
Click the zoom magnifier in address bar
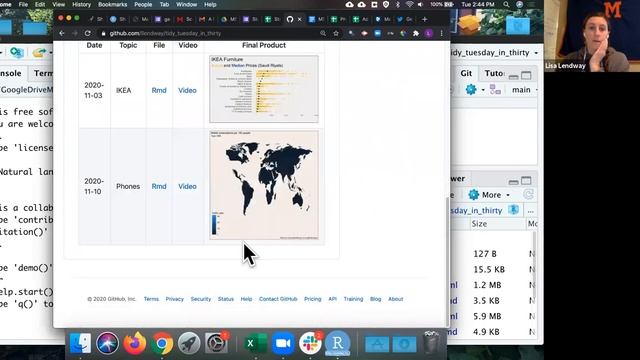(323, 33)
